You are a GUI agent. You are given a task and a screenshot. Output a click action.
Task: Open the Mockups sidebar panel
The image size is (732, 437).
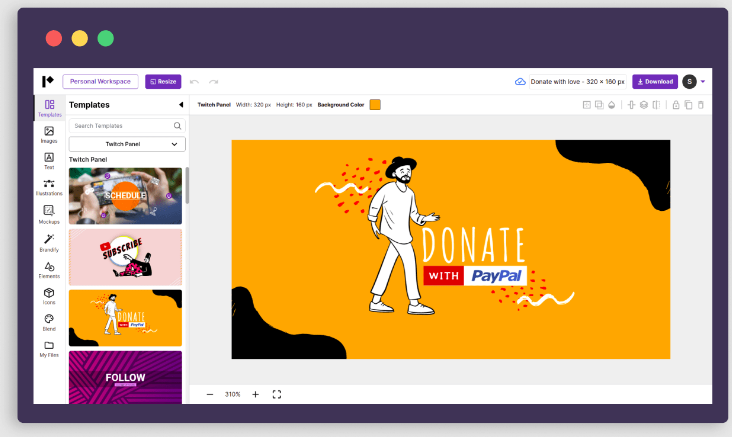coord(49,214)
